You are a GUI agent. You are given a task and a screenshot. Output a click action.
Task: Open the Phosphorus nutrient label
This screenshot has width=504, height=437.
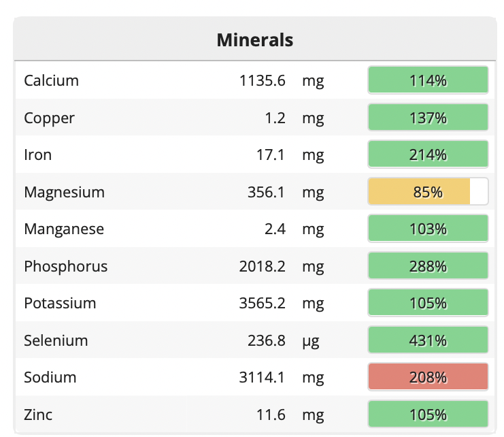pyautogui.click(x=66, y=266)
